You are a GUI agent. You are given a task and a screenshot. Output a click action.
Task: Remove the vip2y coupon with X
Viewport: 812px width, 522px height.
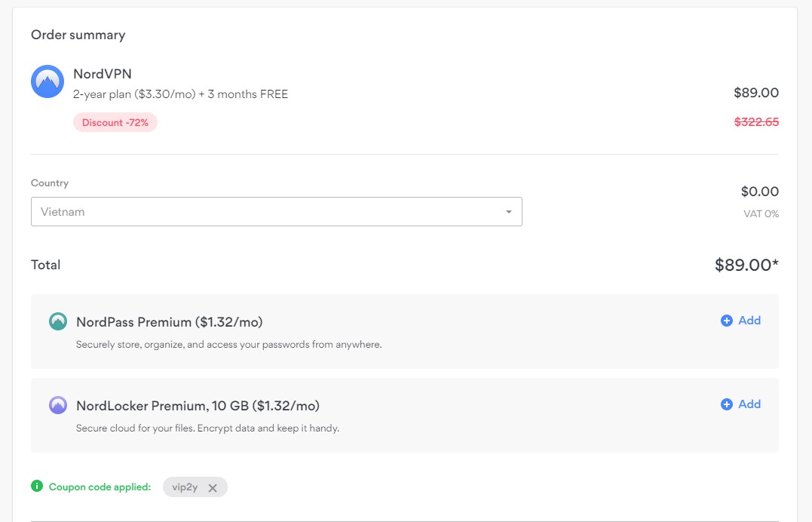pyautogui.click(x=213, y=488)
